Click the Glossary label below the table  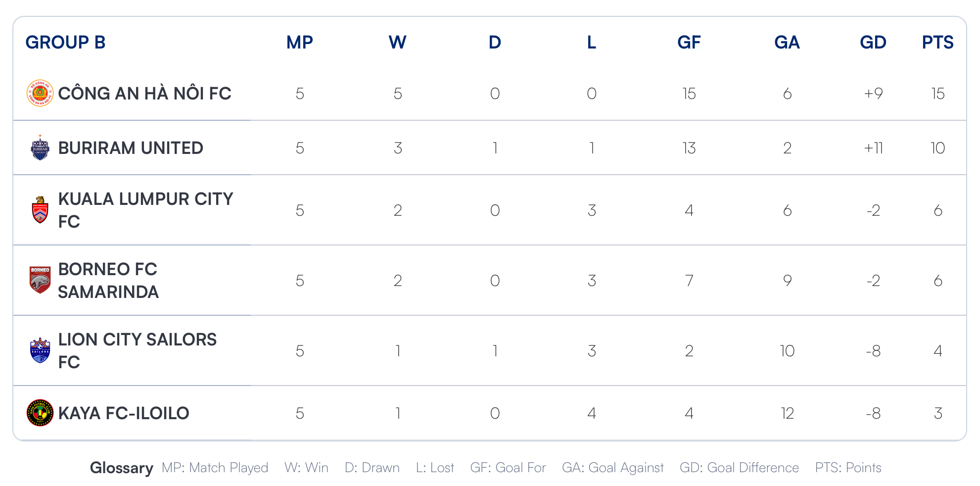tap(121, 468)
